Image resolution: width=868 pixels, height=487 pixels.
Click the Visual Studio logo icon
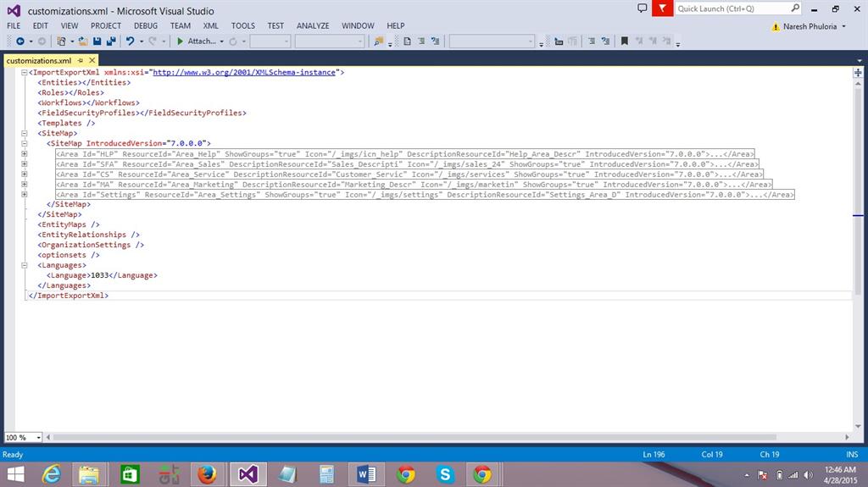(14, 10)
